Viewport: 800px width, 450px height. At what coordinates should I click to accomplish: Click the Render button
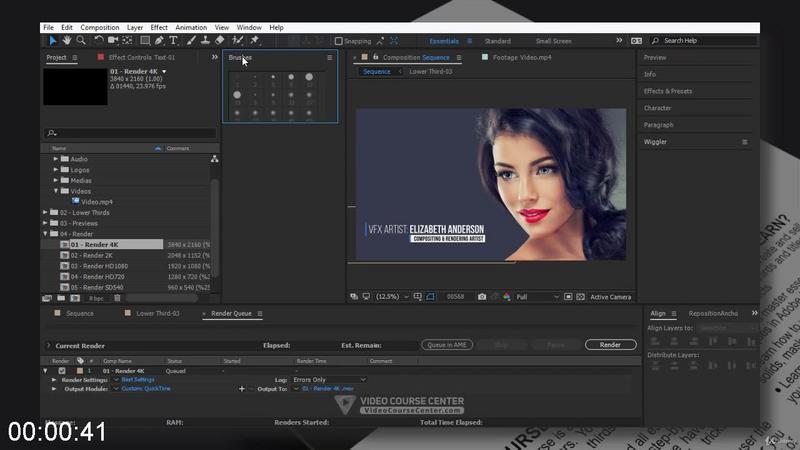pyautogui.click(x=610, y=345)
